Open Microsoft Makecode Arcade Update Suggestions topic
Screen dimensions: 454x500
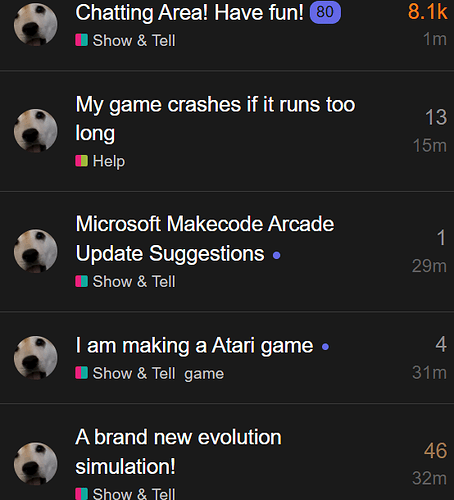(x=205, y=239)
